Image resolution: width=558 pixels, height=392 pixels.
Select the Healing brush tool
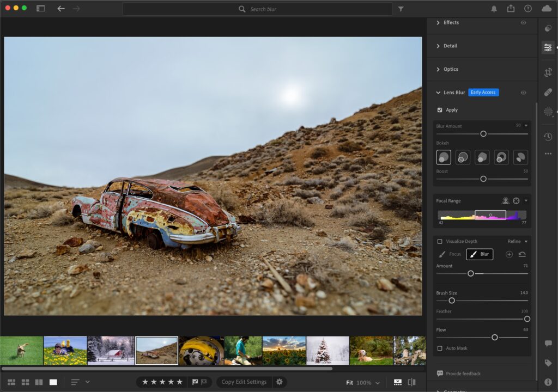coord(548,92)
